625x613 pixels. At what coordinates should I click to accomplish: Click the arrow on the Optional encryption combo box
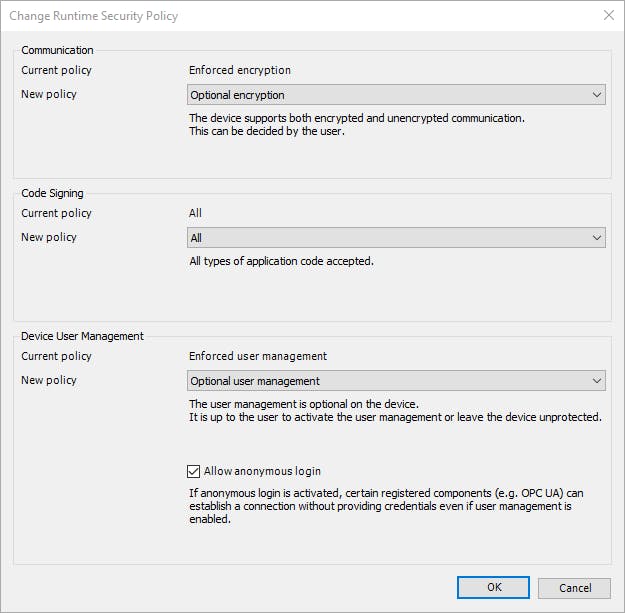[597, 95]
